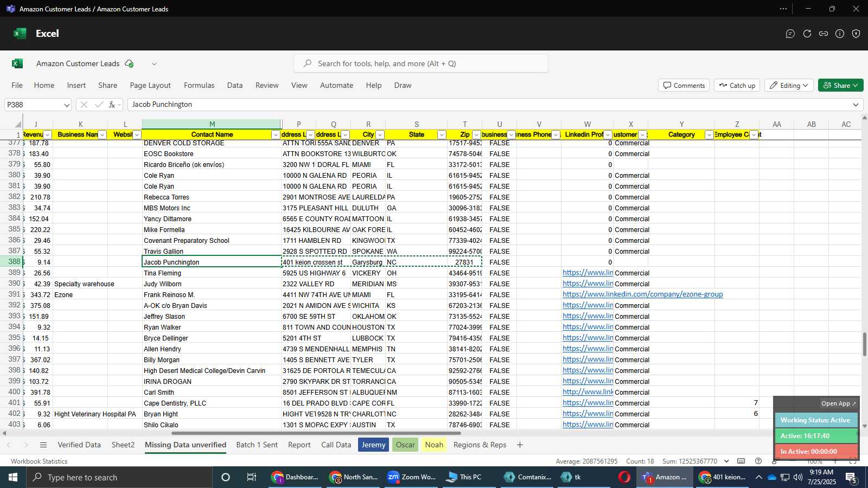Viewport: 868px width, 488px height.
Task: Cancel formula entry with X icon
Action: tap(84, 105)
